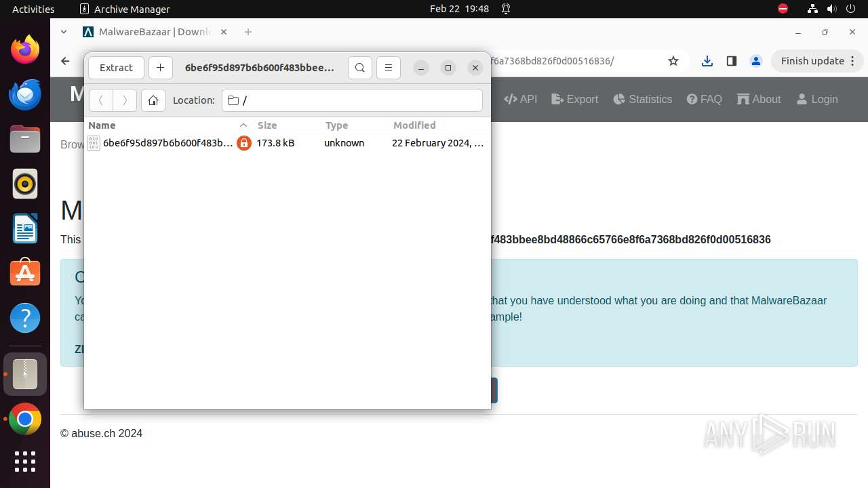Open Login link on MalwareBazaar
Screen dimensions: 868x488
[817, 99]
